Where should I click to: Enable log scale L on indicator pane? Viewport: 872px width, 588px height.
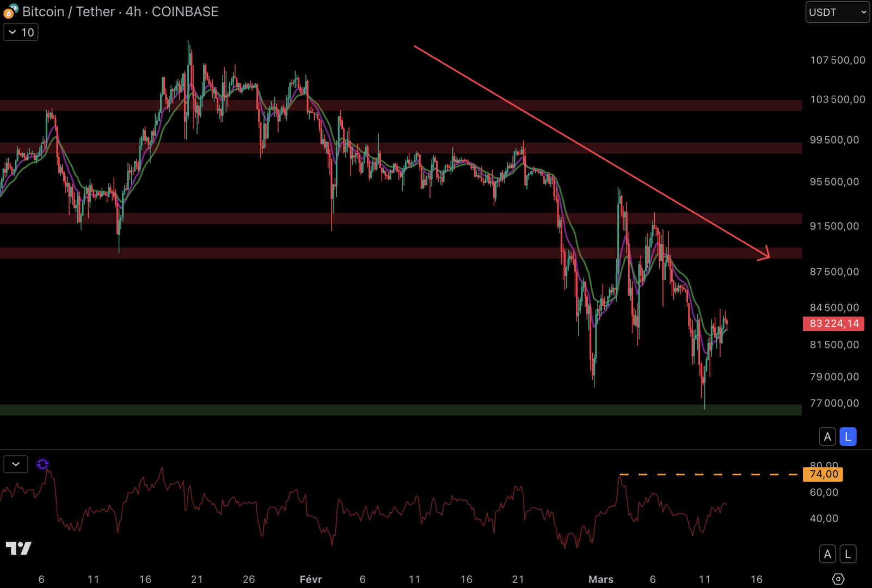[x=848, y=554]
